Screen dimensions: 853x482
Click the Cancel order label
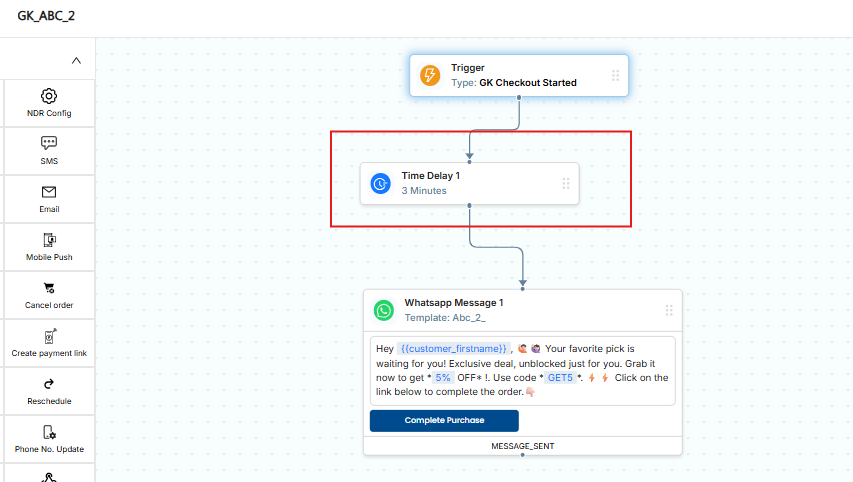point(49,305)
